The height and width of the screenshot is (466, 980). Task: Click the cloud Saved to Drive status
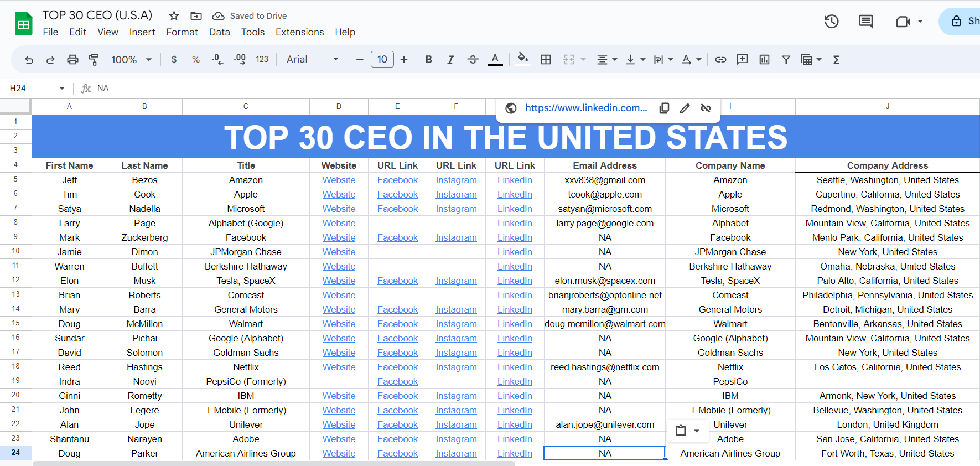pyautogui.click(x=250, y=16)
